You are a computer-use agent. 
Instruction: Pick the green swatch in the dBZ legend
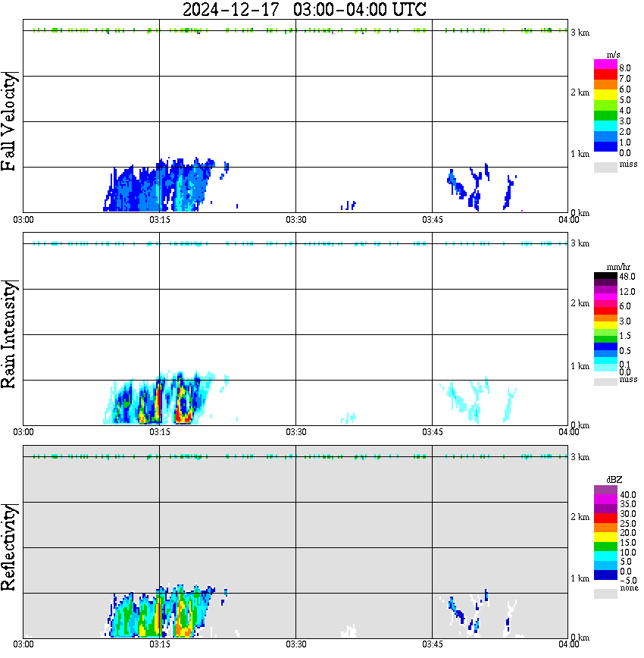pyautogui.click(x=605, y=547)
